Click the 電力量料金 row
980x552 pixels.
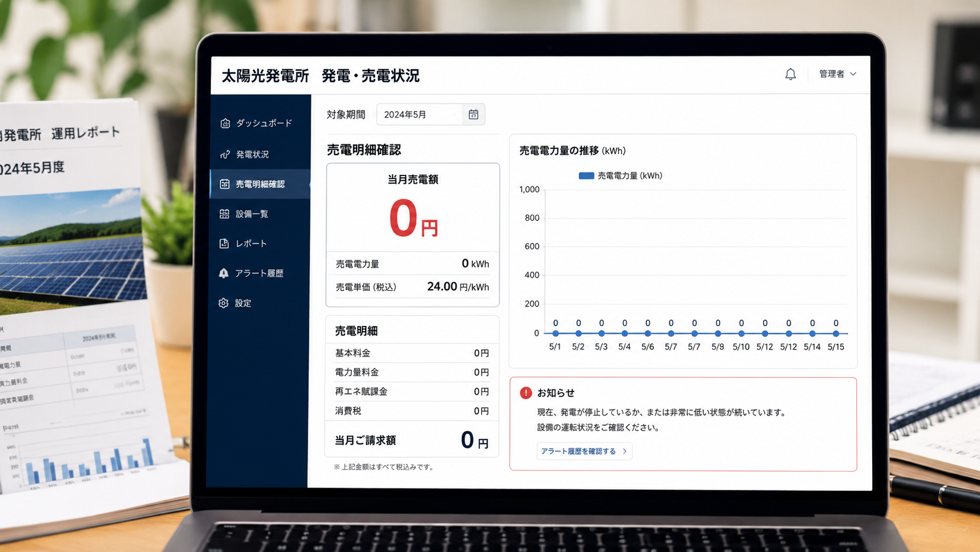pos(412,372)
